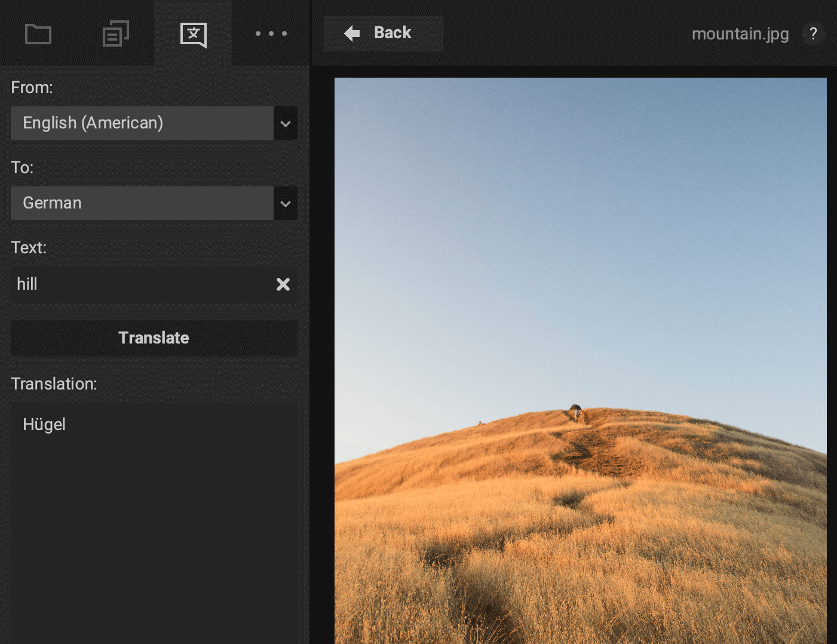Viewport: 837px width, 644px height.
Task: Click the Translate button
Action: [x=154, y=338]
